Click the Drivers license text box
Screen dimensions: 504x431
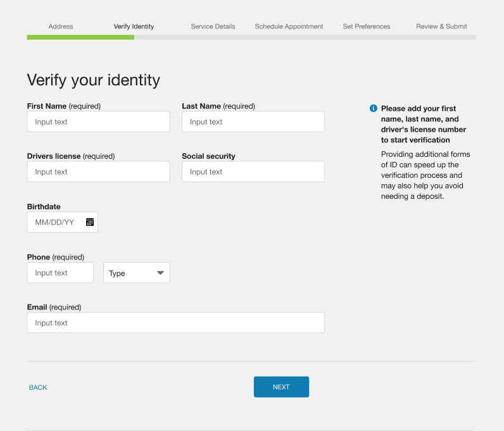[98, 172]
